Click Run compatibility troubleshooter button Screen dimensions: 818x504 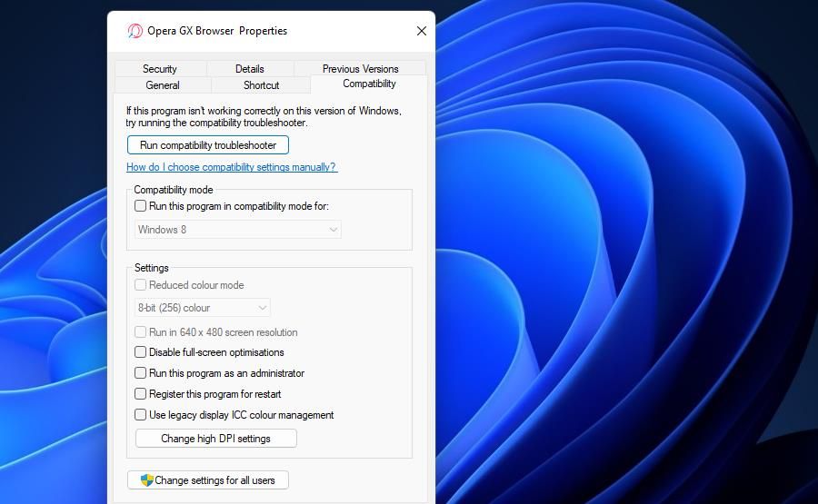pyautogui.click(x=207, y=145)
